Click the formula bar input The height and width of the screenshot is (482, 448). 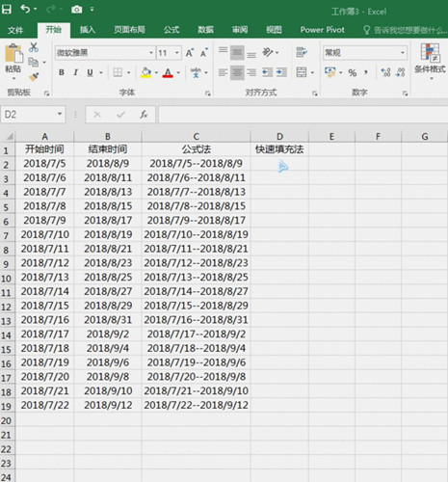303,115
